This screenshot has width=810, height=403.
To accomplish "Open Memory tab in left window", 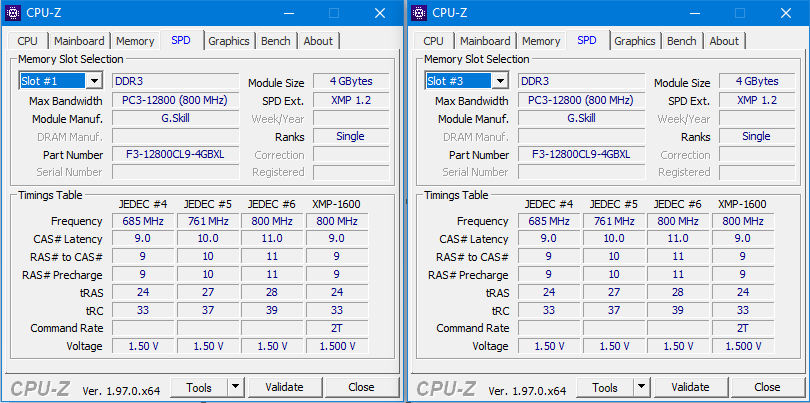I will (135, 41).
